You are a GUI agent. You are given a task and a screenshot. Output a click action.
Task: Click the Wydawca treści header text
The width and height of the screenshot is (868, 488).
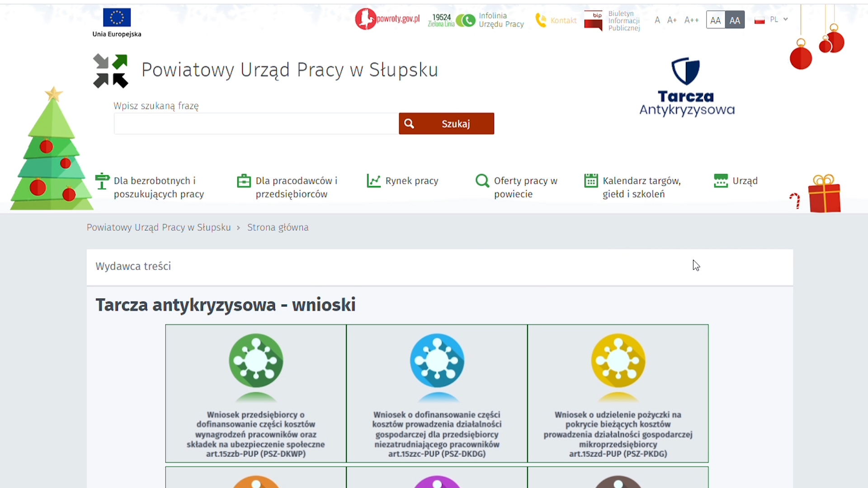(133, 266)
